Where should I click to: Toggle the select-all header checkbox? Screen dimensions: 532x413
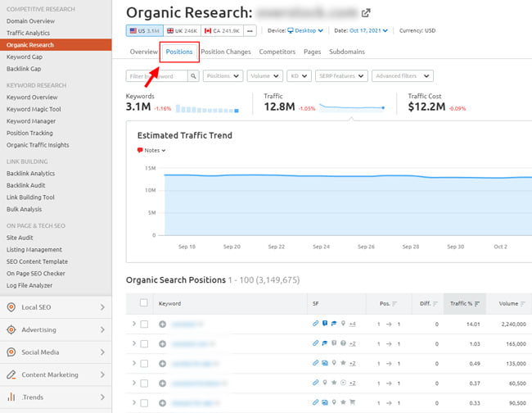tap(144, 302)
